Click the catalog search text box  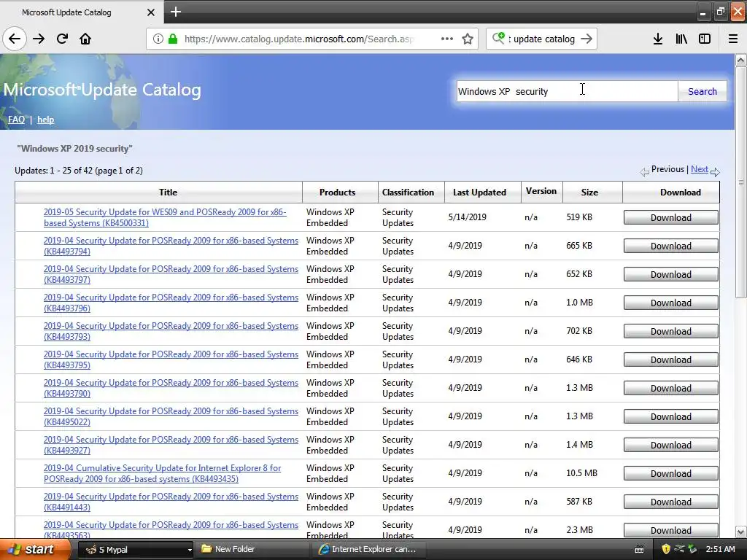pos(567,91)
